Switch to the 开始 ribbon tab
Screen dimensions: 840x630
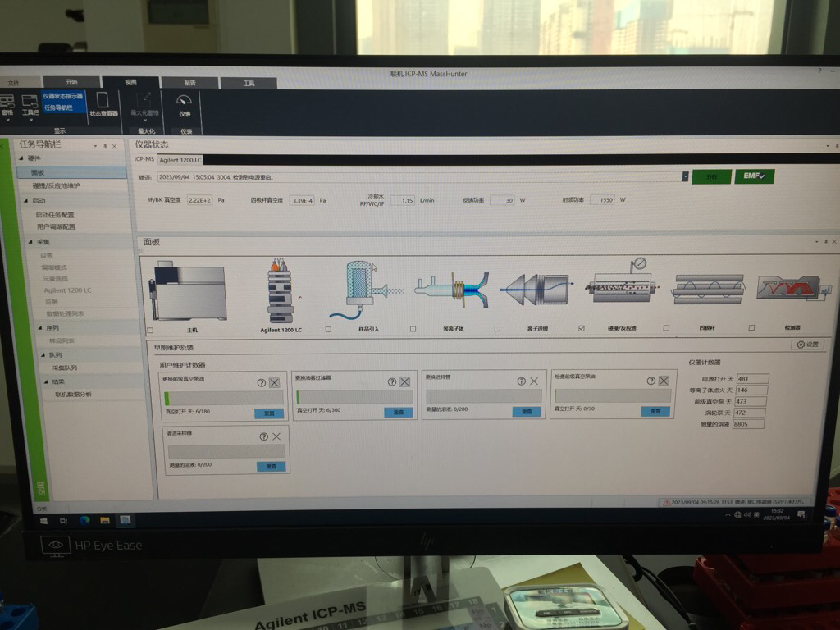coord(71,82)
